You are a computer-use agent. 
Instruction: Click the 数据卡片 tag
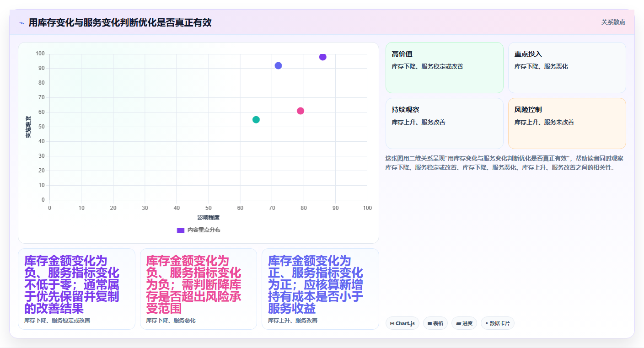point(498,323)
